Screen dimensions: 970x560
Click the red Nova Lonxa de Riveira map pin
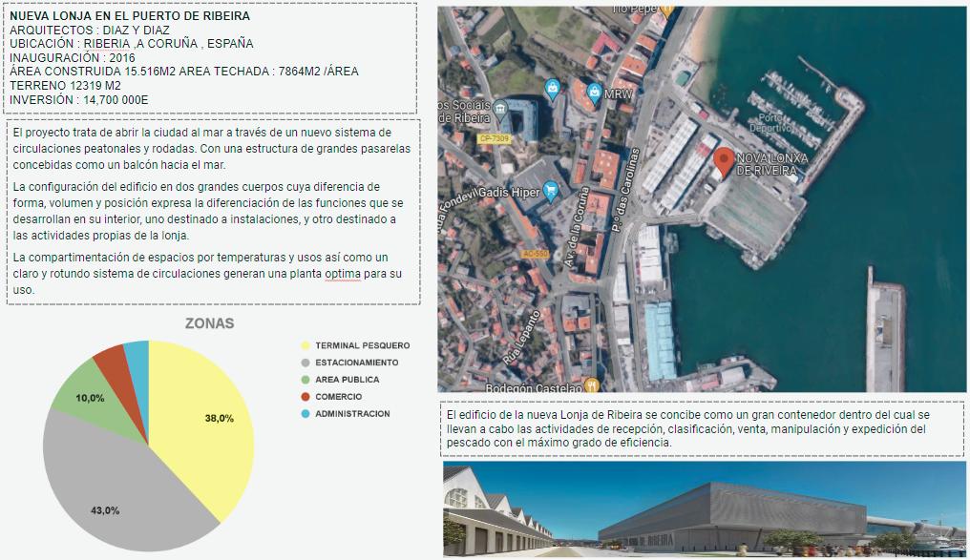click(724, 162)
